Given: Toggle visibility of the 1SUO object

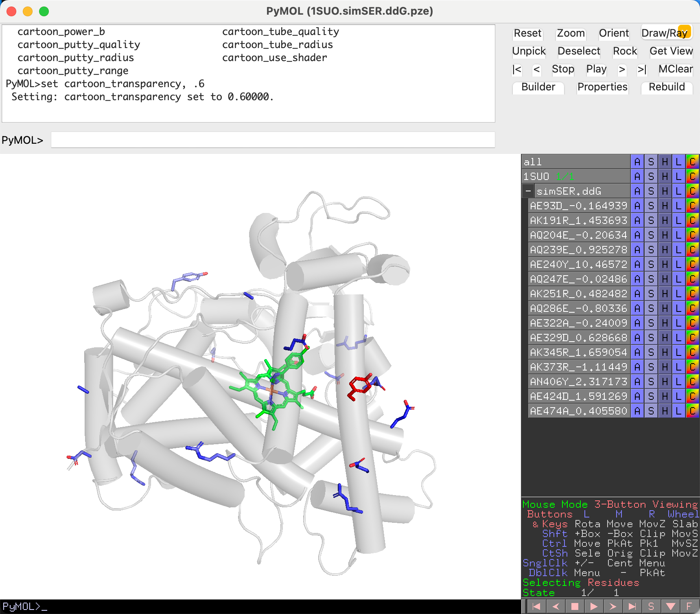Looking at the screenshot, I should click(576, 176).
